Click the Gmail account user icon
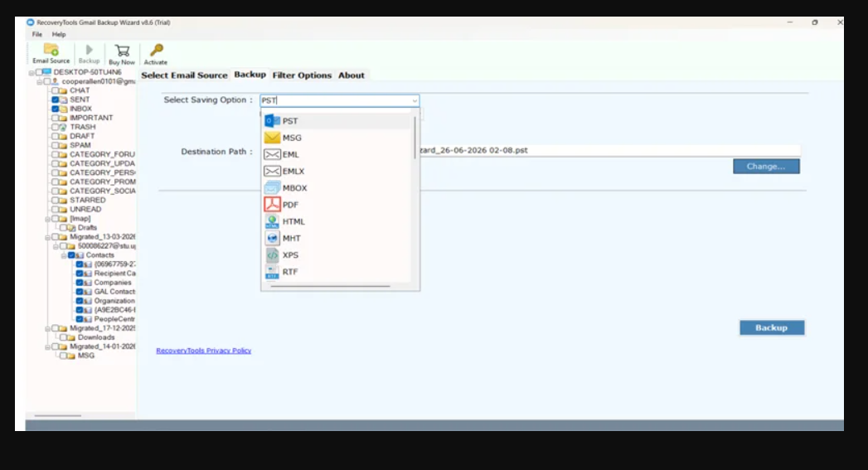 pyautogui.click(x=55, y=81)
